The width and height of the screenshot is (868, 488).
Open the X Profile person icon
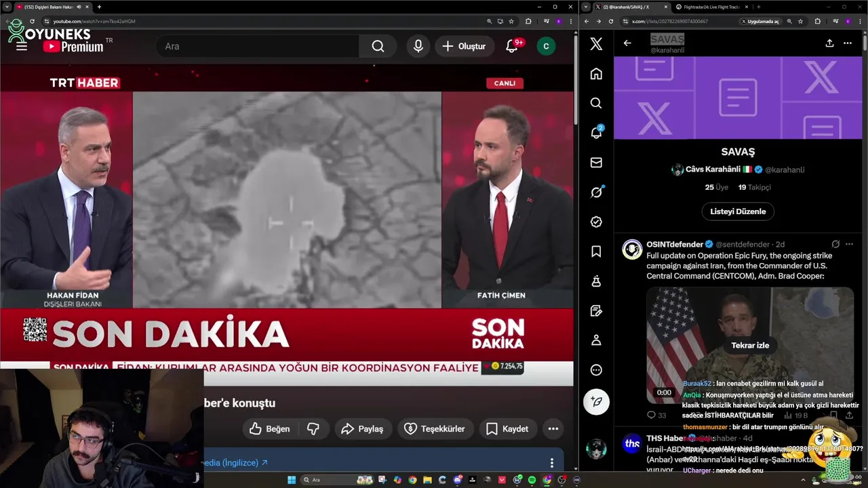pos(596,340)
